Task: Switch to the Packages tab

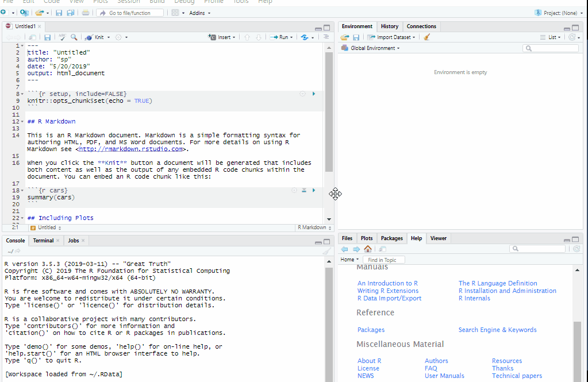Action: coord(391,238)
